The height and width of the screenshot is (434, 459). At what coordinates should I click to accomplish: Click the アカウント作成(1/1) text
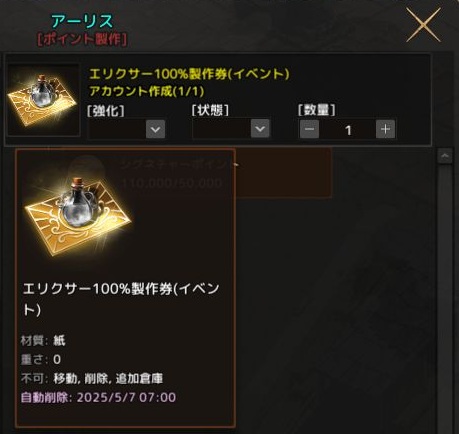pyautogui.click(x=146, y=91)
